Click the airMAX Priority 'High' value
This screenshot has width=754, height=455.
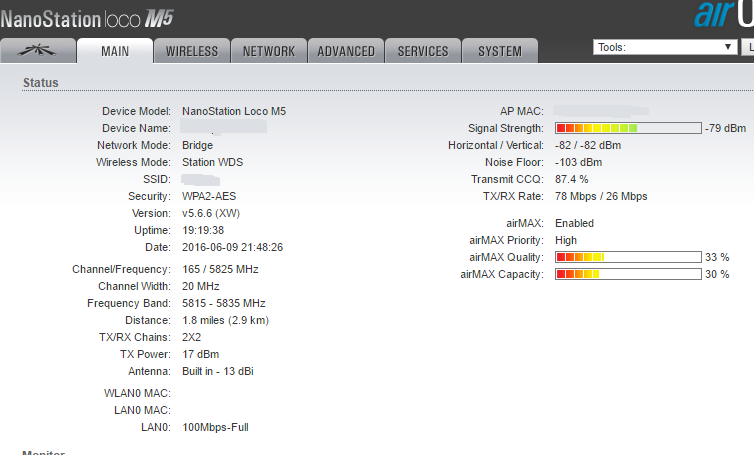point(566,240)
